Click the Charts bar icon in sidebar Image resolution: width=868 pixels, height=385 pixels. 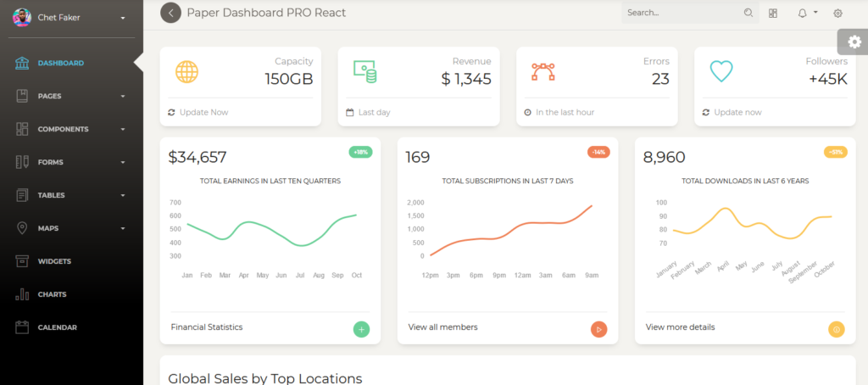click(x=22, y=294)
